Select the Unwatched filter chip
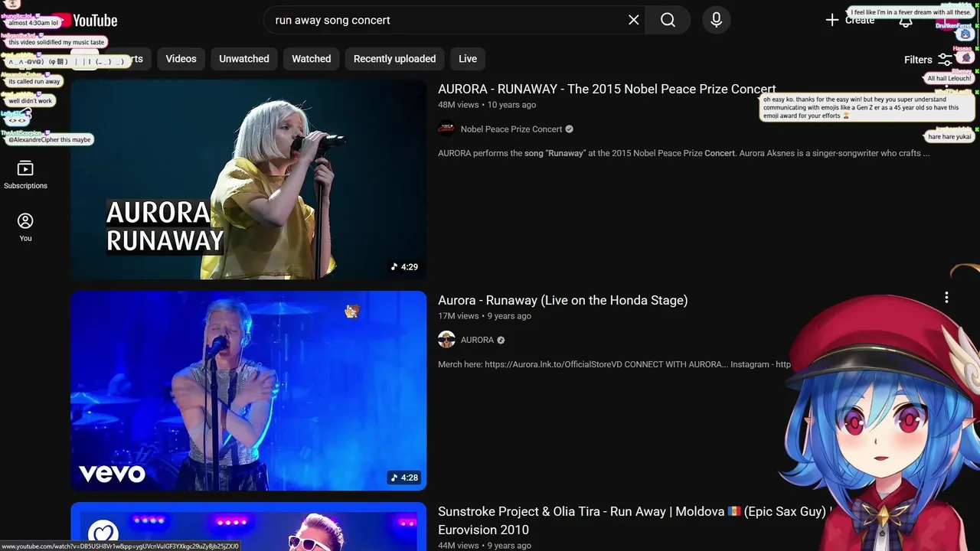The height and width of the screenshot is (551, 980). click(244, 59)
